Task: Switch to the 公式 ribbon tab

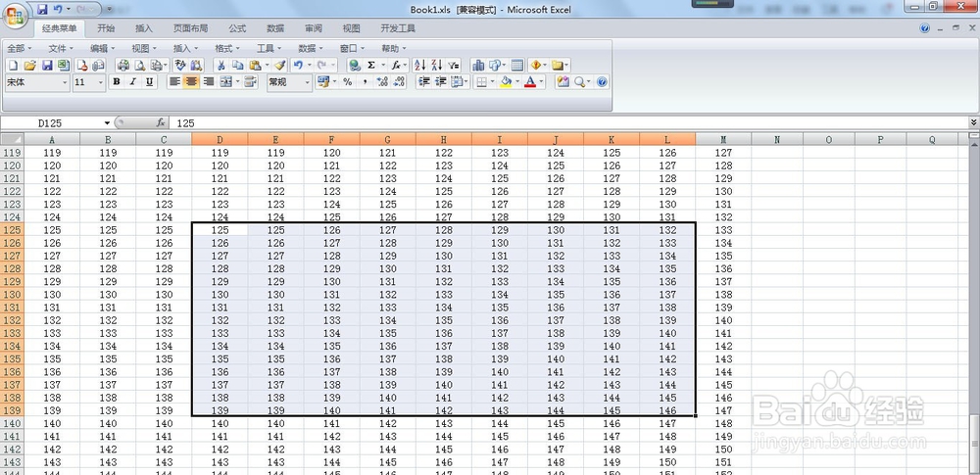Action: pos(237,28)
